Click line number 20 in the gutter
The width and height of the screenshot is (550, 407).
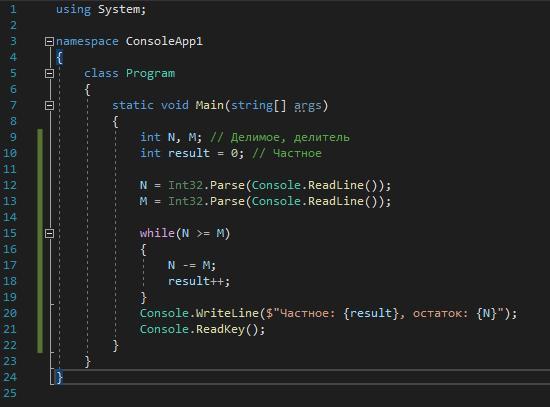point(10,313)
